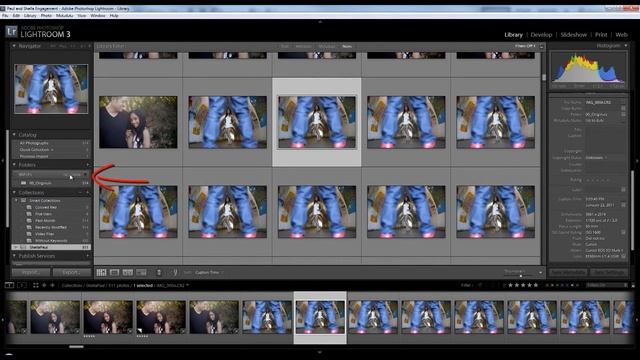
Task: Click Publish Services plus icon
Action: point(88,256)
